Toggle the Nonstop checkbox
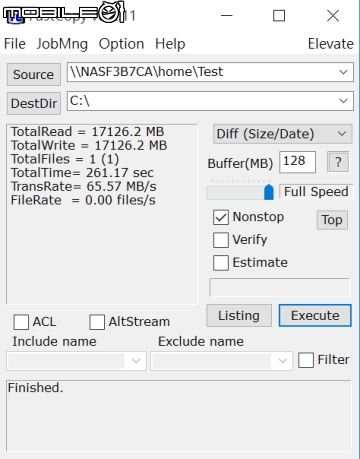Viewport: 360px width, 459px height. [x=221, y=217]
